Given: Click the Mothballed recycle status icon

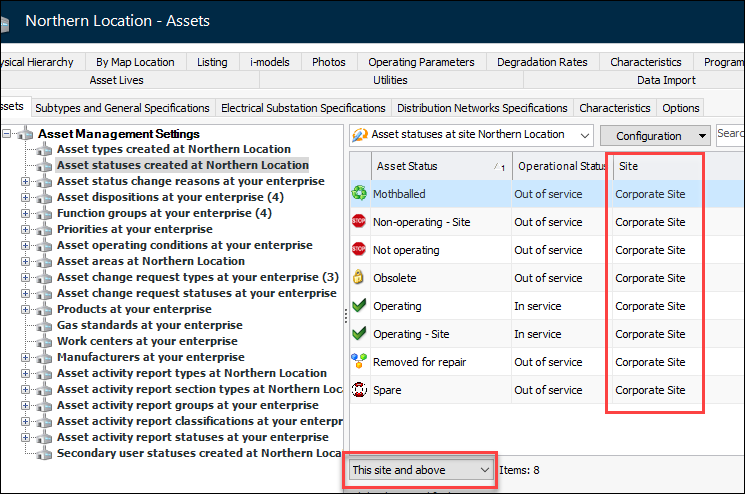Looking at the screenshot, I should coord(360,194).
